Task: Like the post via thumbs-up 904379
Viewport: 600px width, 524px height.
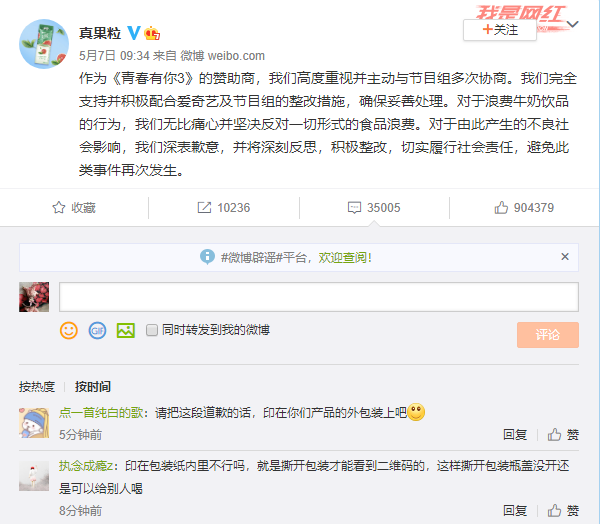Action: coord(501,207)
